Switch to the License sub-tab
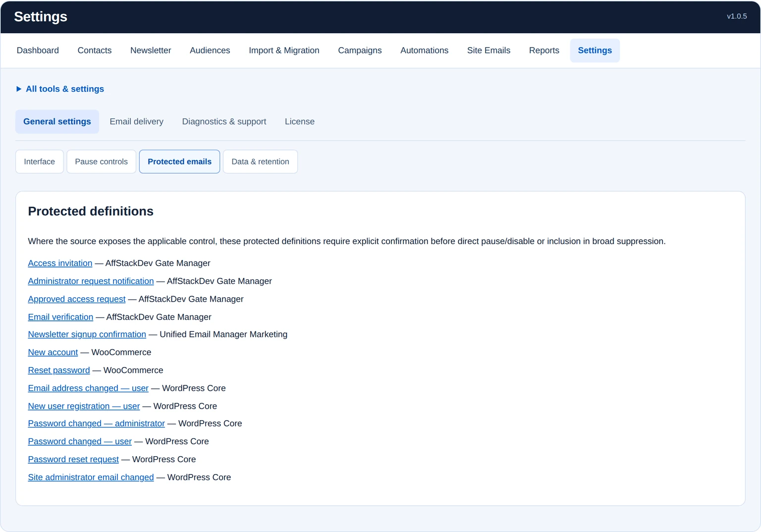Screen dimensions: 761x532 pos(300,122)
